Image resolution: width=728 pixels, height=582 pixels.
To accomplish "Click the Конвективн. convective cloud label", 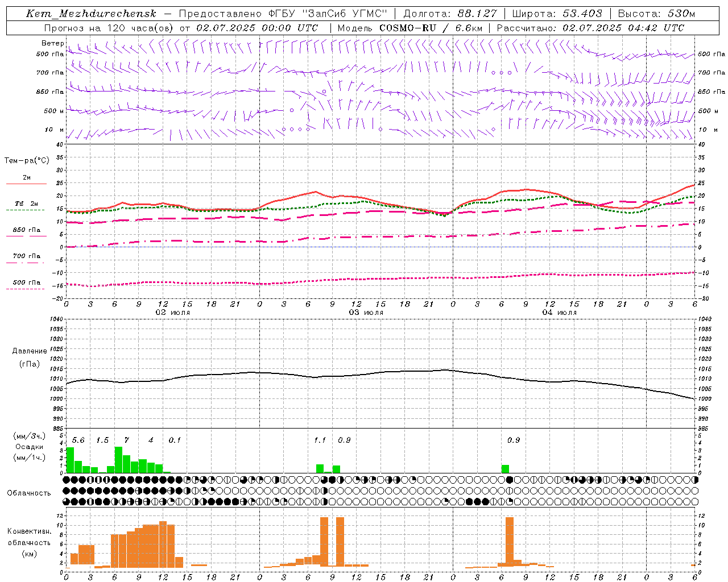I will [x=30, y=531].
